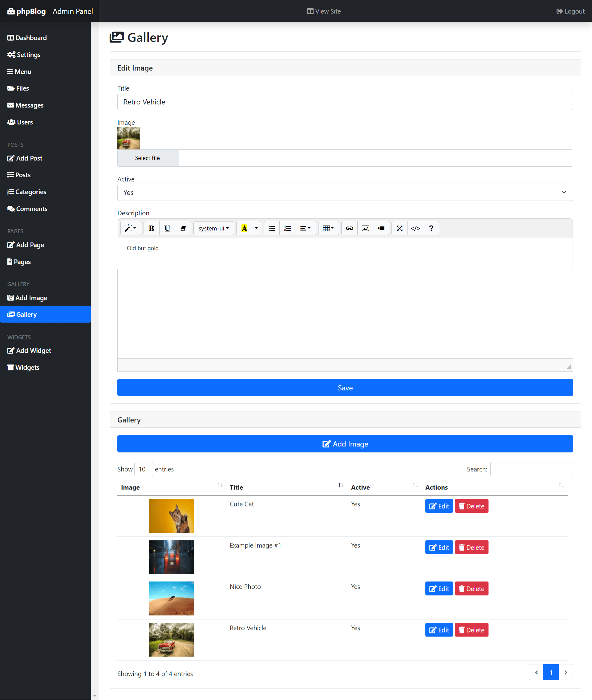Insert an ordered numbered list
The height and width of the screenshot is (700, 592).
(287, 228)
